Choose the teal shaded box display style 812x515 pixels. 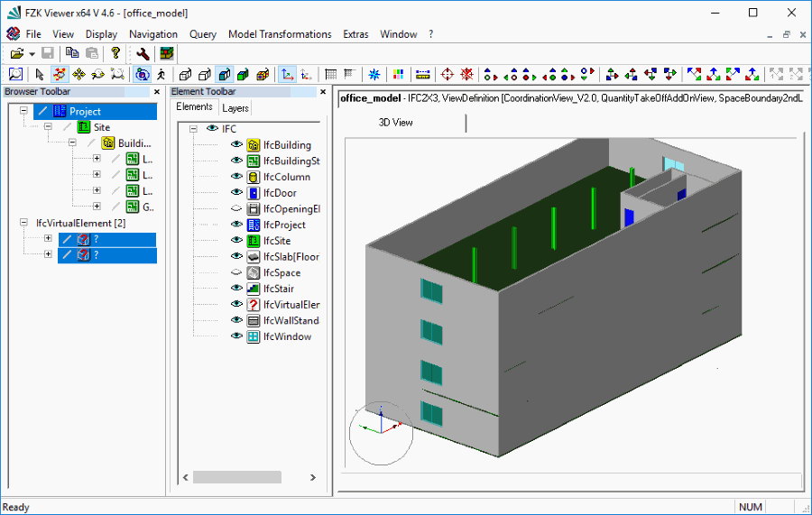click(225, 75)
